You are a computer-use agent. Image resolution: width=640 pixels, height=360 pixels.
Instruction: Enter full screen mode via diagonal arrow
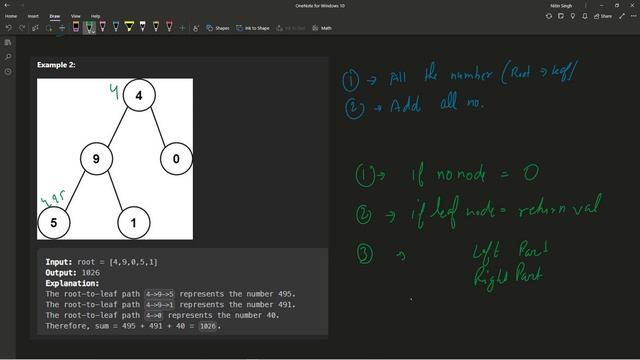[622, 16]
